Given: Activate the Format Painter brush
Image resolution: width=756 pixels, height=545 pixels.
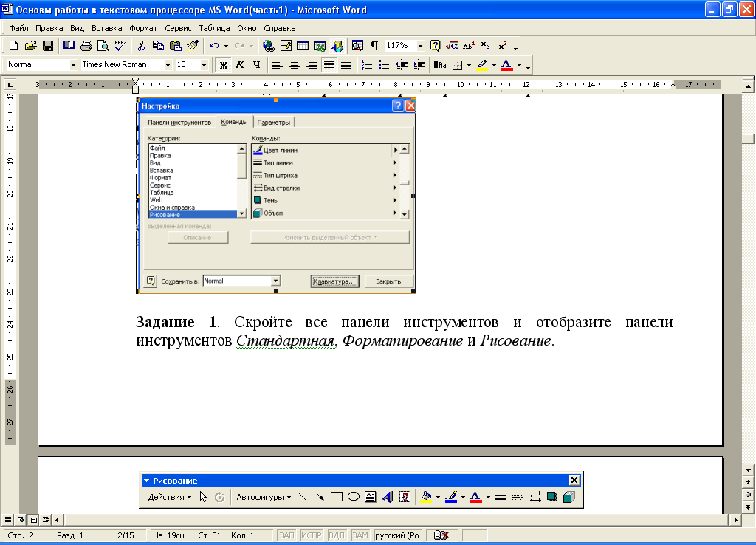Looking at the screenshot, I should tap(193, 46).
